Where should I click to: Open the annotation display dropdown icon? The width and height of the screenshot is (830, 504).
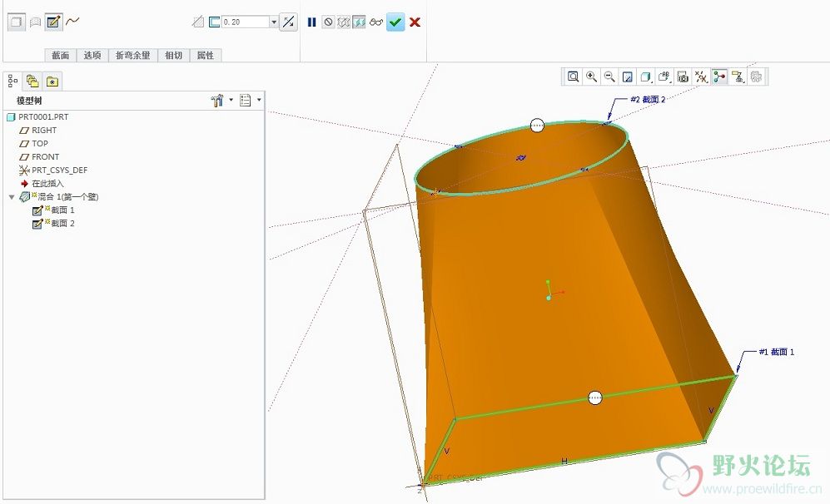(x=738, y=77)
